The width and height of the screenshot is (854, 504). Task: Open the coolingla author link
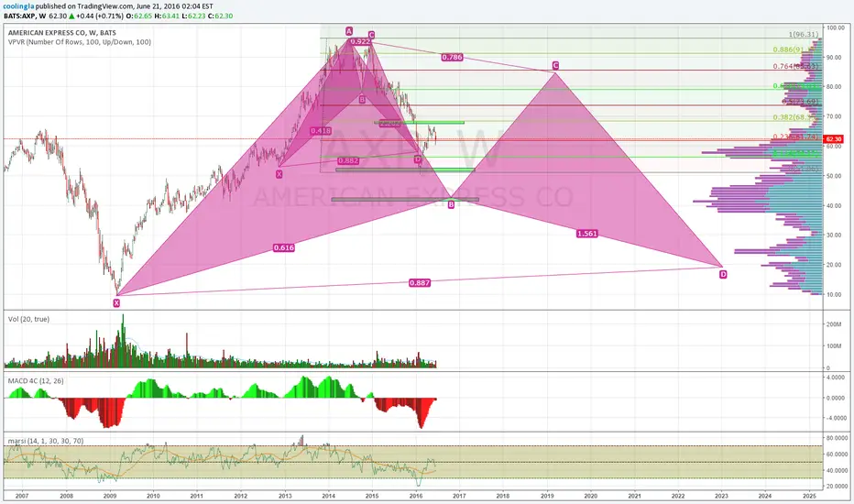[x=18, y=6]
